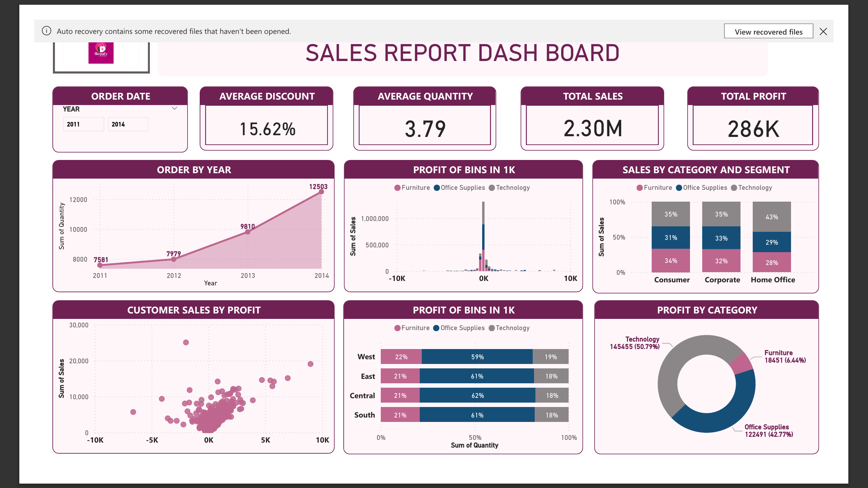Click Central region 21% Furniture bar

click(400, 395)
